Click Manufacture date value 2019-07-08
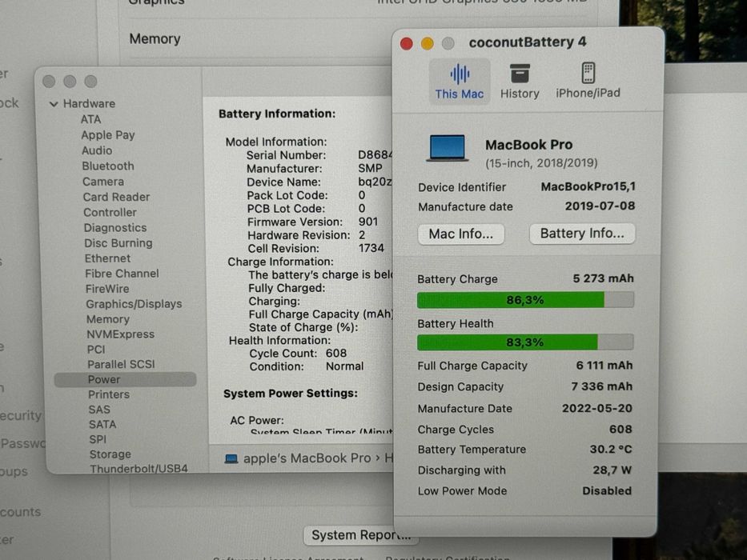This screenshot has width=747, height=560. click(x=600, y=206)
